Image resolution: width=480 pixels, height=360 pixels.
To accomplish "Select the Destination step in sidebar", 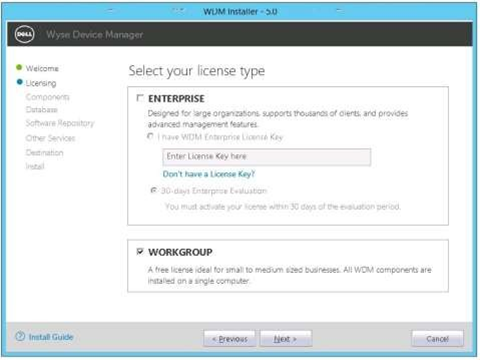I will [45, 153].
